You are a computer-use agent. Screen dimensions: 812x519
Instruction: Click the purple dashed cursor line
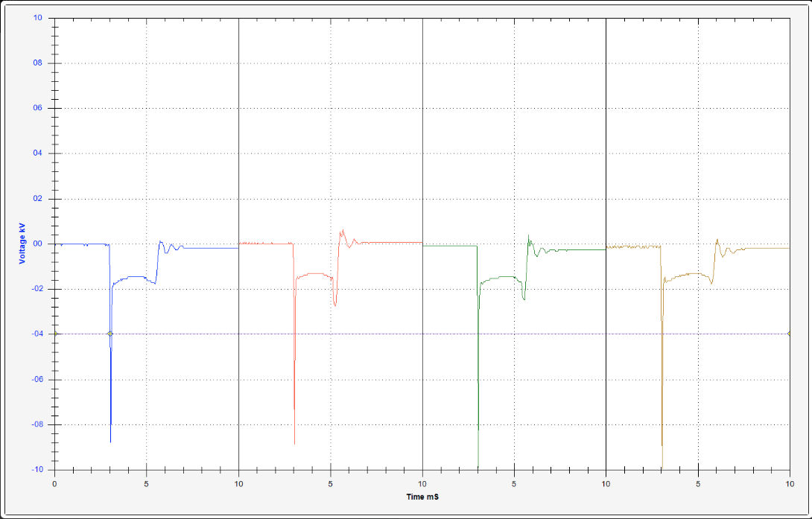click(372, 334)
